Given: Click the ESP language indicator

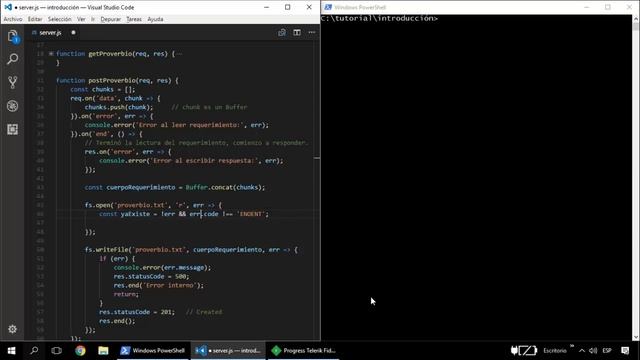Looking at the screenshot, I should pos(607,351).
